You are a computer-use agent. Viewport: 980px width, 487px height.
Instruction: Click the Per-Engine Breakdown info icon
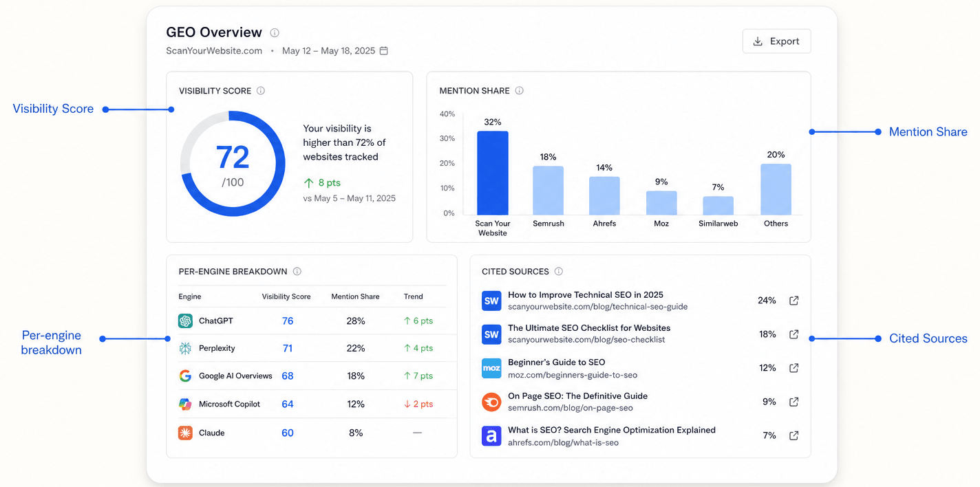pos(297,272)
